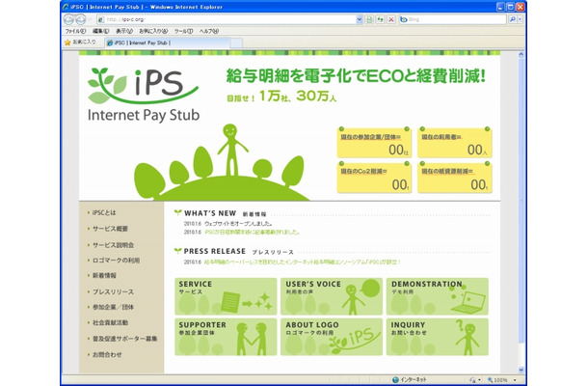
Task: Click the 普及促進サポーター募集 sidebar link
Action: click(125, 339)
